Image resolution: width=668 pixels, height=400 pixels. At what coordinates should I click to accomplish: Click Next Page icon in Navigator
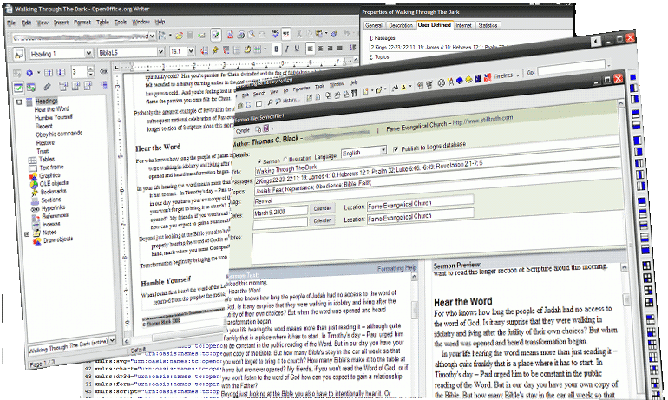60,72
